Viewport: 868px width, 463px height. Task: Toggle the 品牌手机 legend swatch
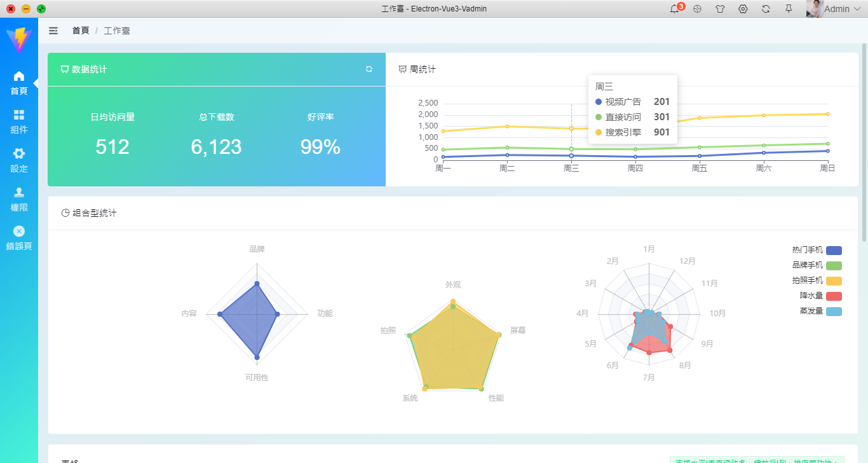tap(834, 266)
